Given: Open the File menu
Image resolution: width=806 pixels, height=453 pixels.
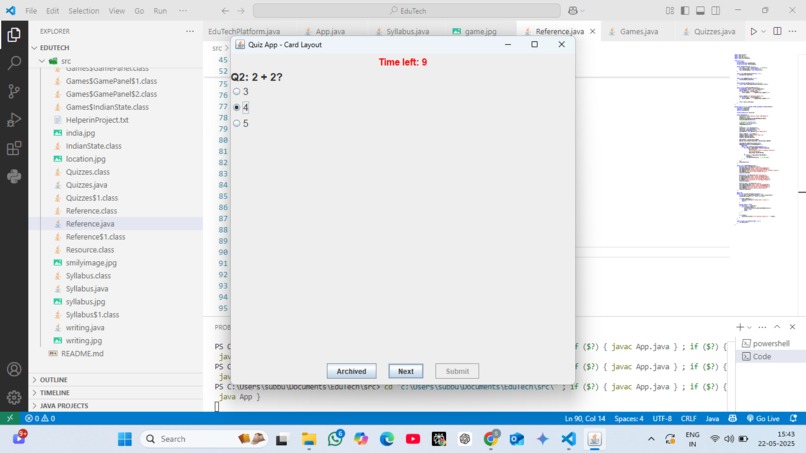Looking at the screenshot, I should pyautogui.click(x=31, y=11).
